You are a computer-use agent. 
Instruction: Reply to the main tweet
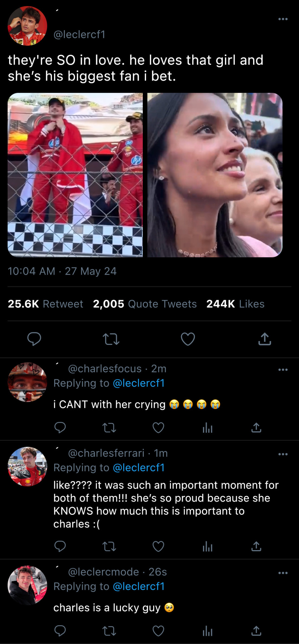[x=34, y=339]
